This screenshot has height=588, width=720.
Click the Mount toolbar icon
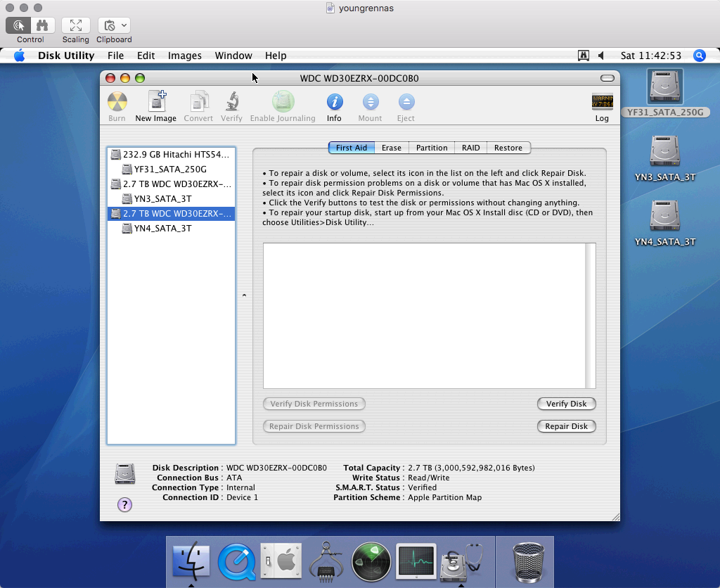[x=370, y=107]
